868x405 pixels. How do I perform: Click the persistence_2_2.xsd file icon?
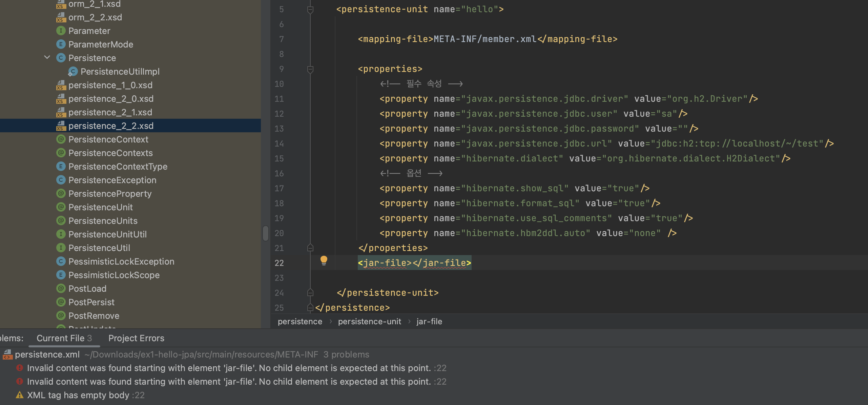(61, 126)
